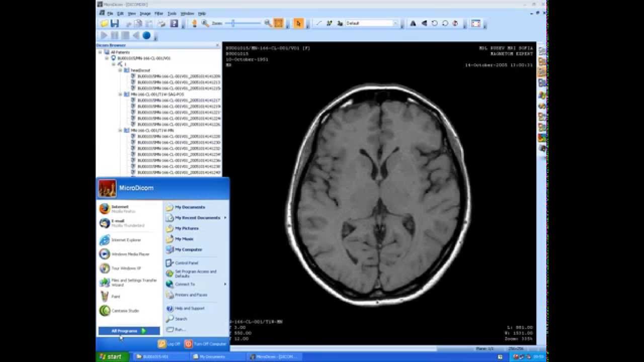Image resolution: width=644 pixels, height=362 pixels.
Task: Open the Tools menu
Action: [172, 14]
